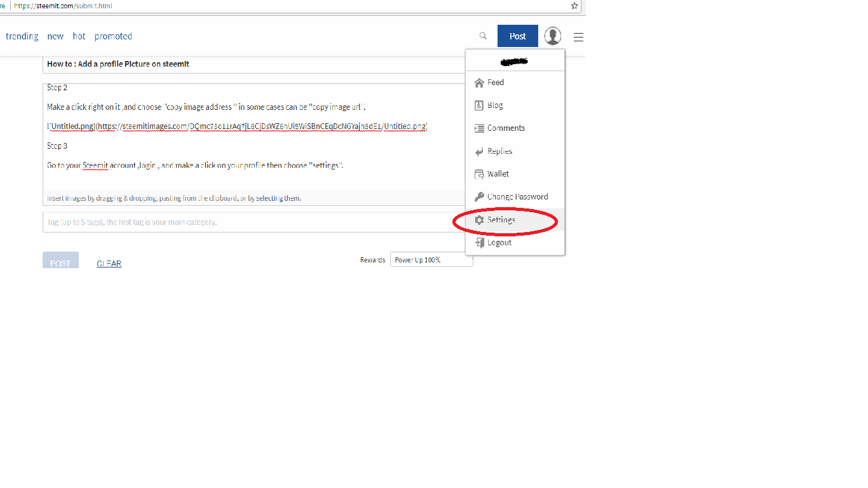Click the CLEAR link

pos(109,264)
